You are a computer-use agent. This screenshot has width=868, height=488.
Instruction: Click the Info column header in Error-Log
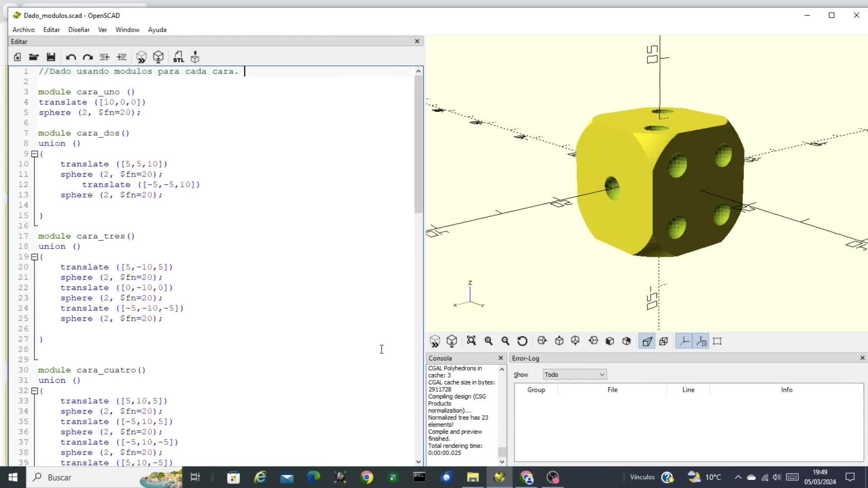(786, 389)
